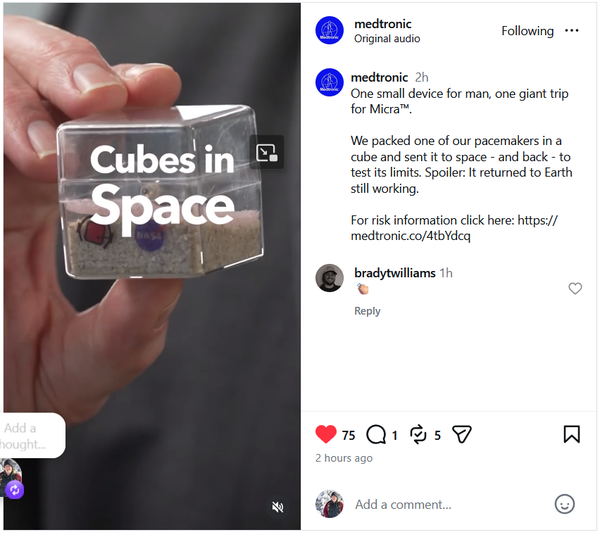Open the three-dot more options menu

tap(572, 31)
